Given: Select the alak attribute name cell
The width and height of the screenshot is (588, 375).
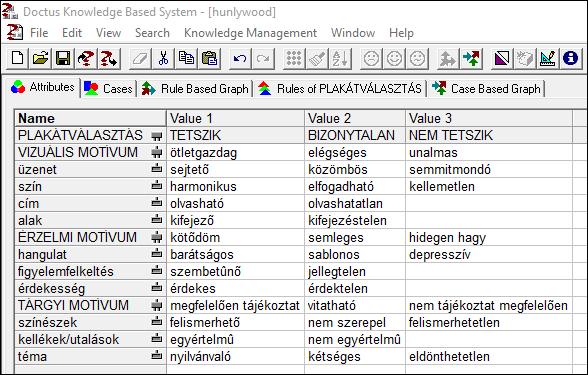Looking at the screenshot, I should coord(90,220).
